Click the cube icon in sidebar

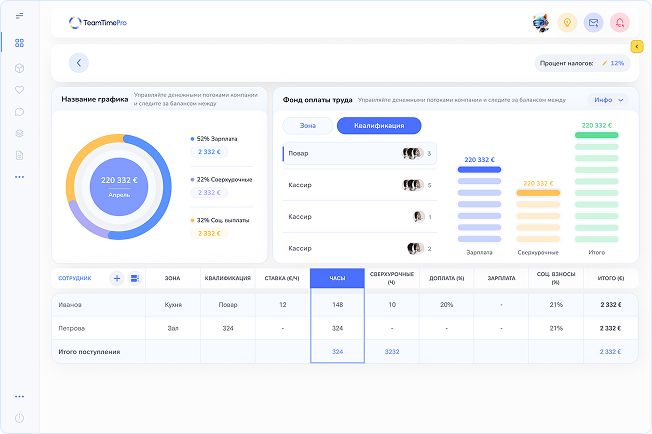[19, 67]
